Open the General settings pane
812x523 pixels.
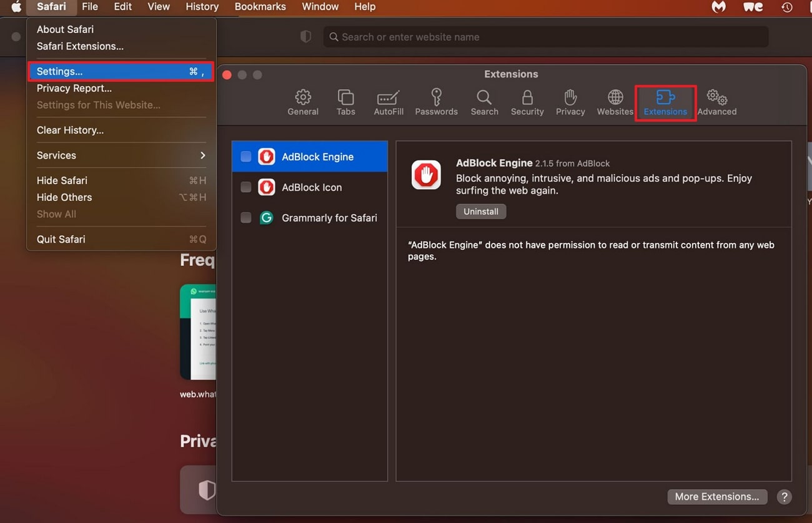click(303, 102)
